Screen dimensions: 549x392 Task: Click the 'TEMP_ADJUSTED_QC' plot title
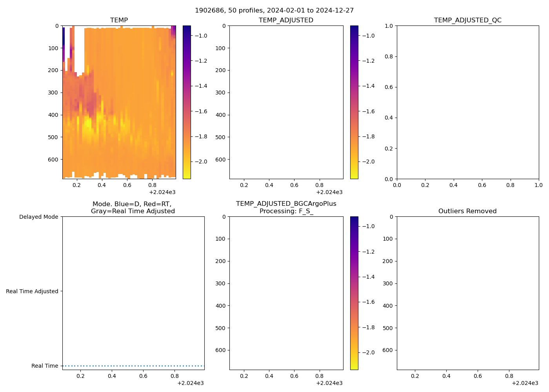tap(467, 20)
